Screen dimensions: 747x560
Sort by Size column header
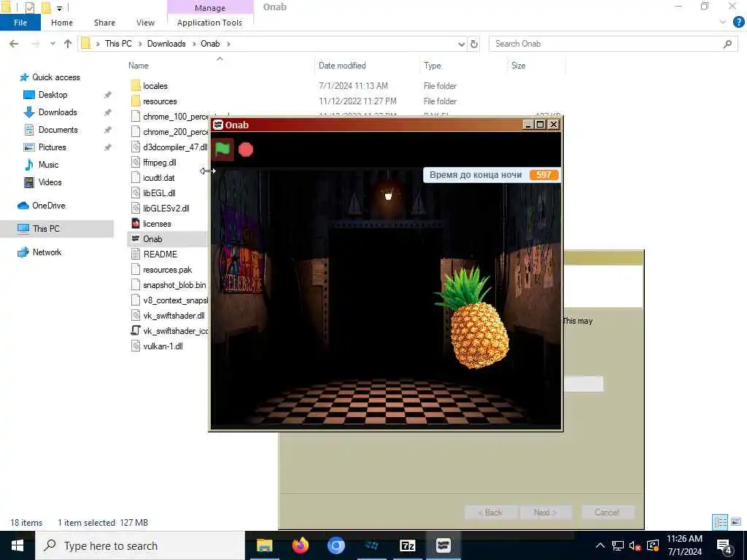pos(519,66)
